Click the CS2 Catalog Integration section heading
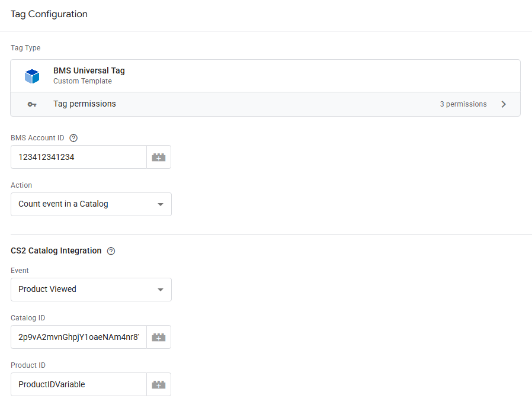532x408 pixels. (56, 251)
